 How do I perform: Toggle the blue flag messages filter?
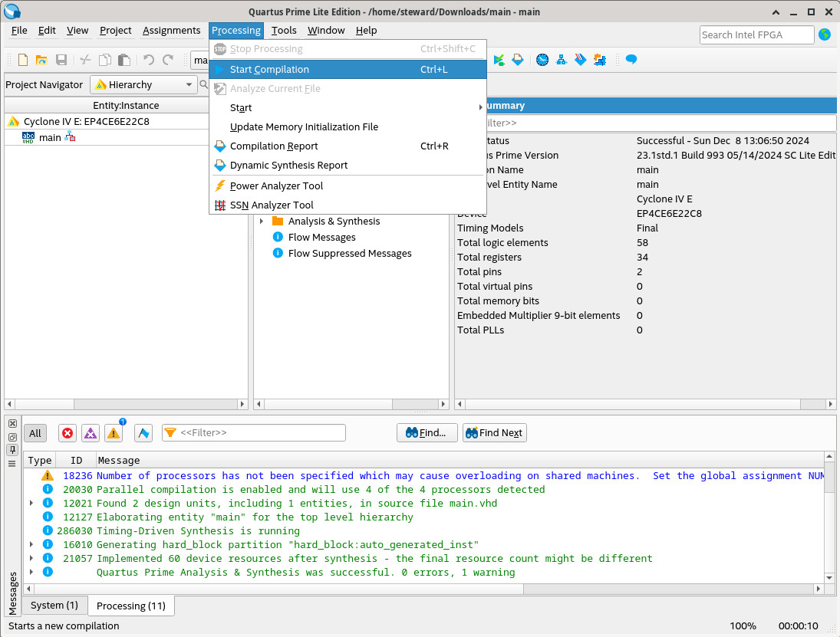[x=143, y=433]
